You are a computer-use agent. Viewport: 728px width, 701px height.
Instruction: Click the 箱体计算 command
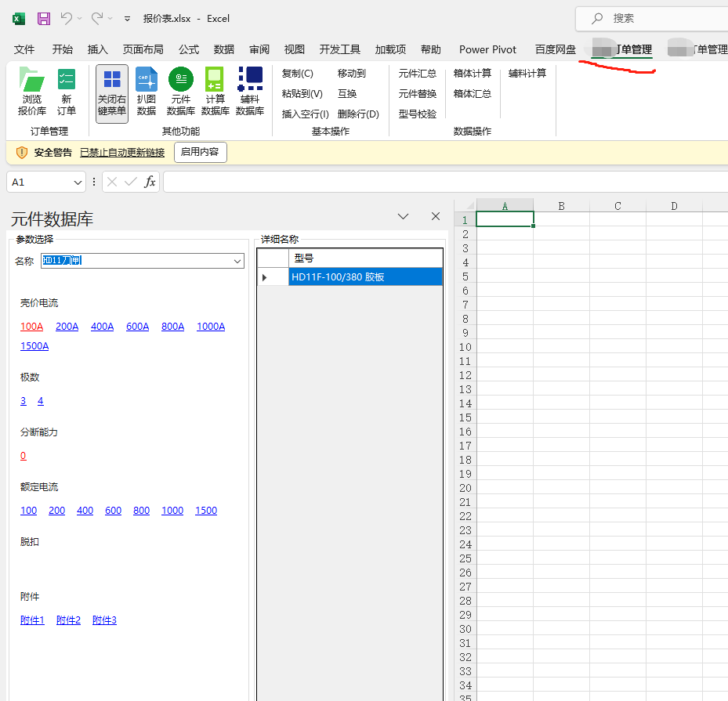pos(473,74)
